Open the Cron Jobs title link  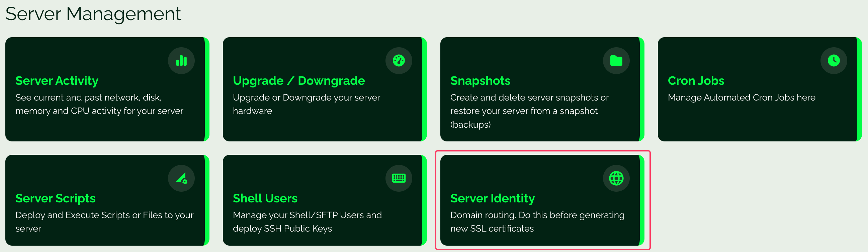click(696, 81)
